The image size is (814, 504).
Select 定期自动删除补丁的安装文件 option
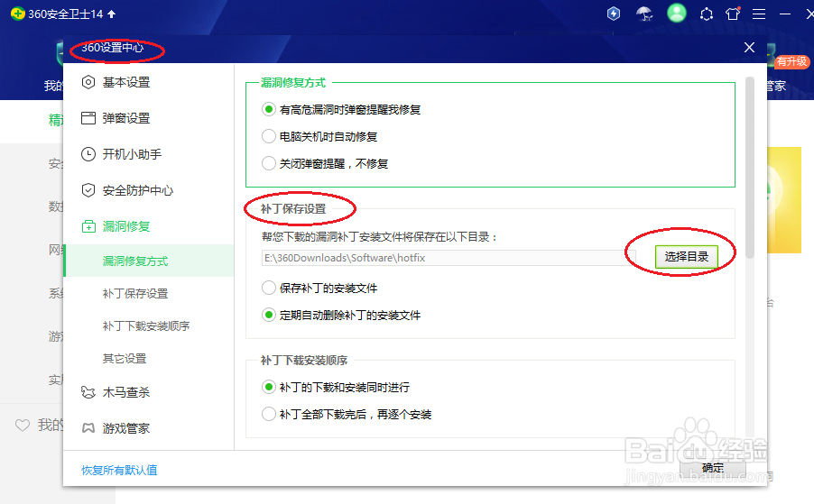click(x=342, y=315)
